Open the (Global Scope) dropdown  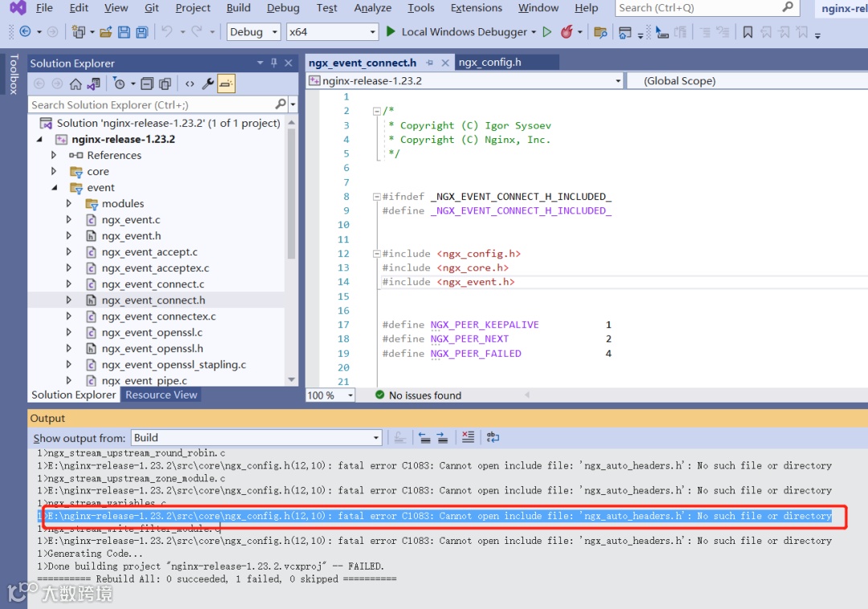point(747,81)
